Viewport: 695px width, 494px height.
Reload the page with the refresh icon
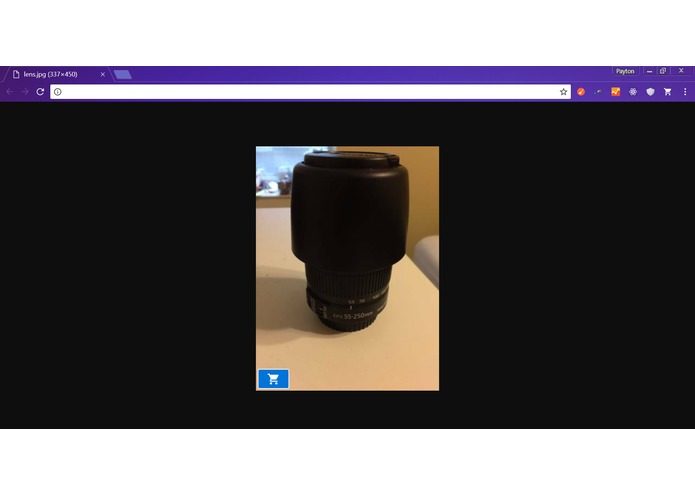(x=40, y=92)
